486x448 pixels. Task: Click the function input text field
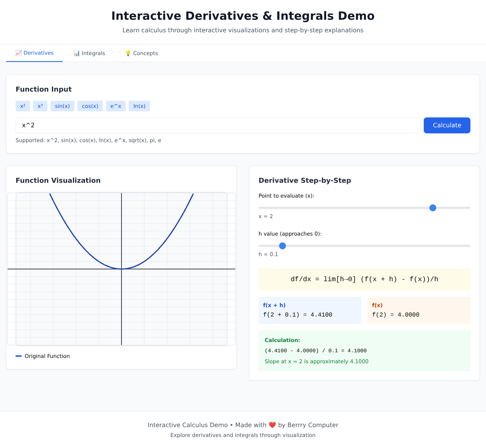pyautogui.click(x=218, y=125)
